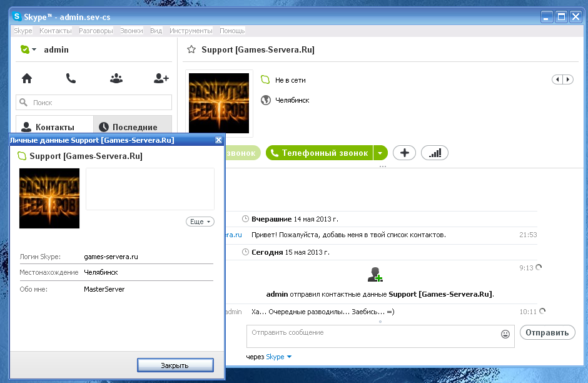Maximize the Skype window
Viewport: 588px width, 383px height.
[561, 17]
